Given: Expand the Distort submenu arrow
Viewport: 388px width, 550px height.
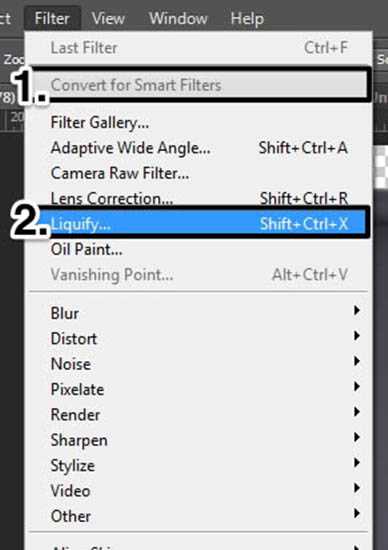Looking at the screenshot, I should coord(356,336).
